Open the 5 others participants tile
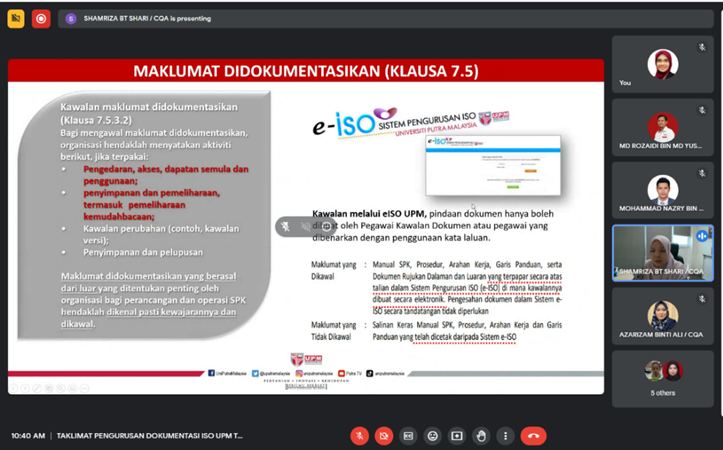This screenshot has height=450, width=723. coord(663,379)
